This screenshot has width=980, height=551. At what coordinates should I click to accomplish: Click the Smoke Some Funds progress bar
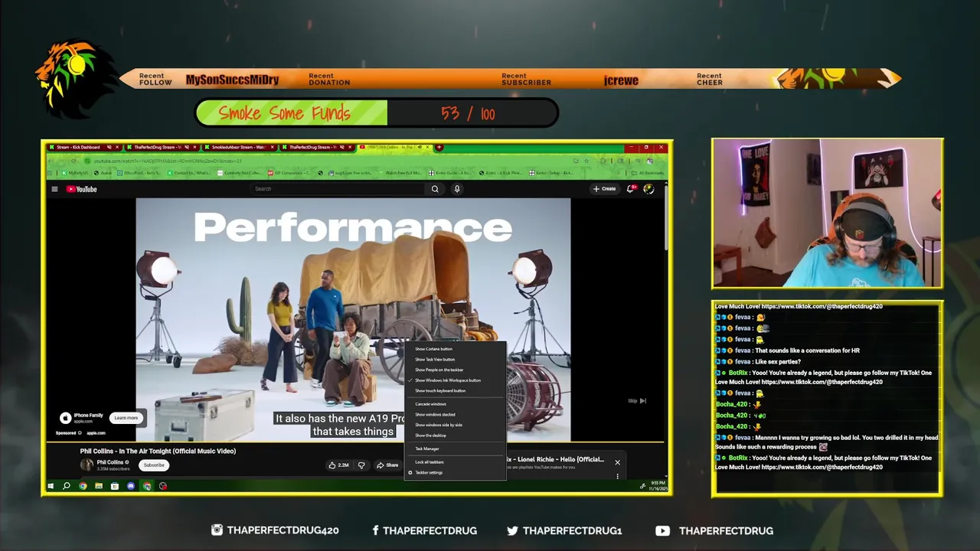377,113
